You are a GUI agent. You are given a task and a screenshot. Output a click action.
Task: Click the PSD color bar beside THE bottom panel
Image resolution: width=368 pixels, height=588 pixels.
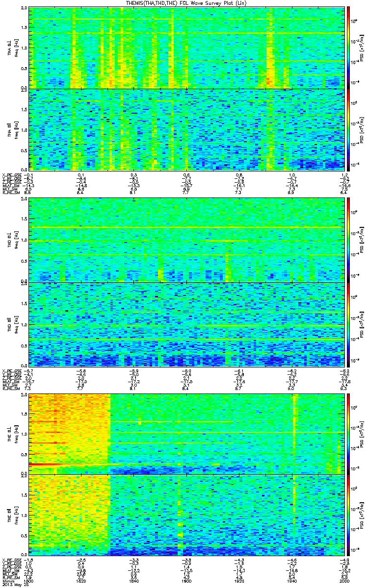click(x=348, y=515)
